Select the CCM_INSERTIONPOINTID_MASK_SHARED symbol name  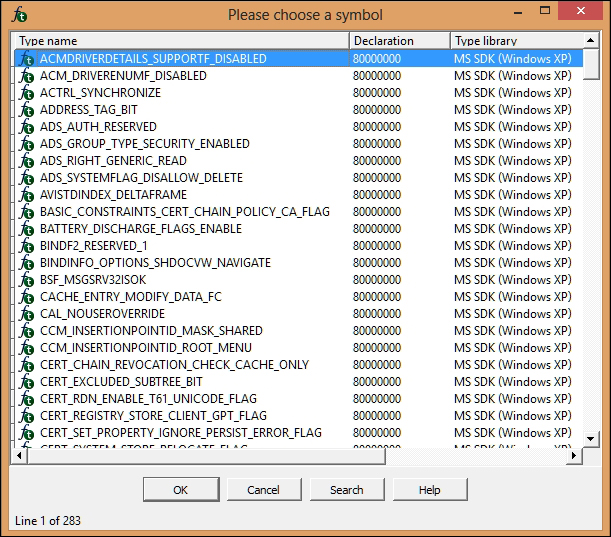152,330
